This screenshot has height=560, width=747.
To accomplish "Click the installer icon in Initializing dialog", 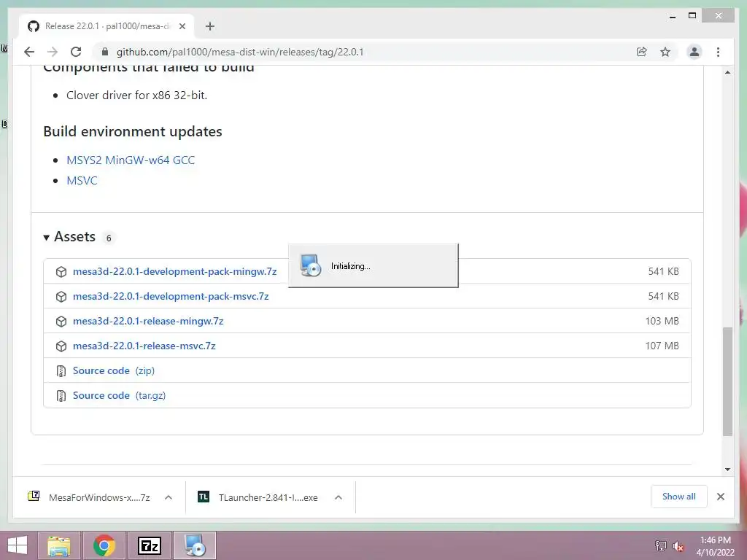I will pyautogui.click(x=310, y=265).
